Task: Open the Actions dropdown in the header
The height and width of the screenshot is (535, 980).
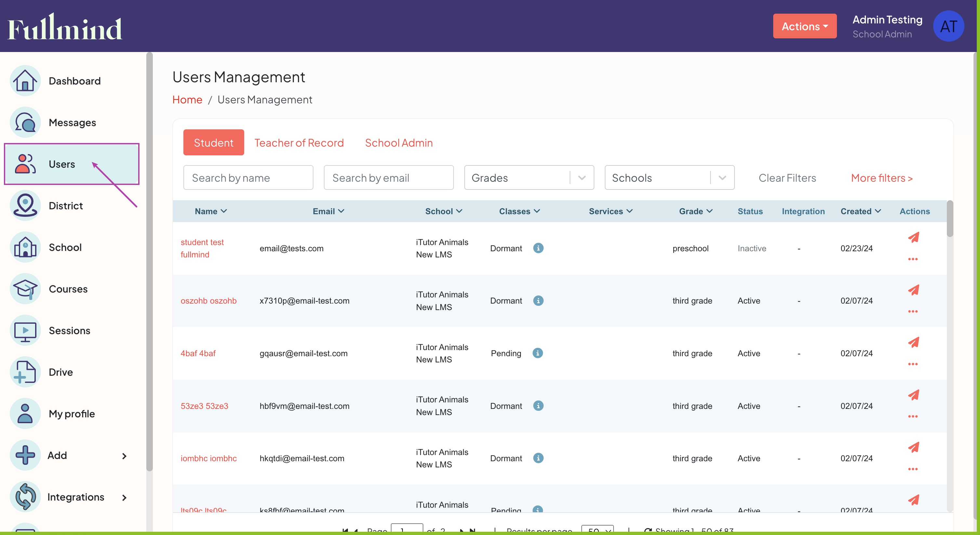Action: pyautogui.click(x=805, y=26)
